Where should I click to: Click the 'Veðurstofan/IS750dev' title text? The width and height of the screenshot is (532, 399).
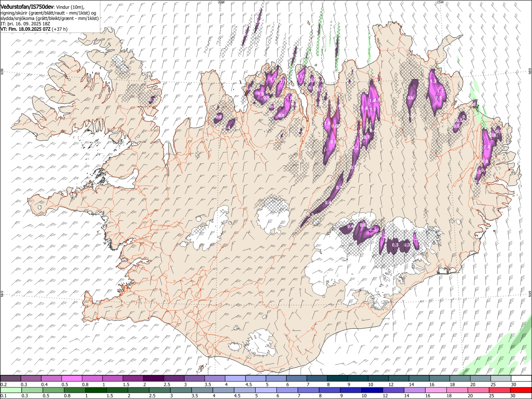click(27, 7)
